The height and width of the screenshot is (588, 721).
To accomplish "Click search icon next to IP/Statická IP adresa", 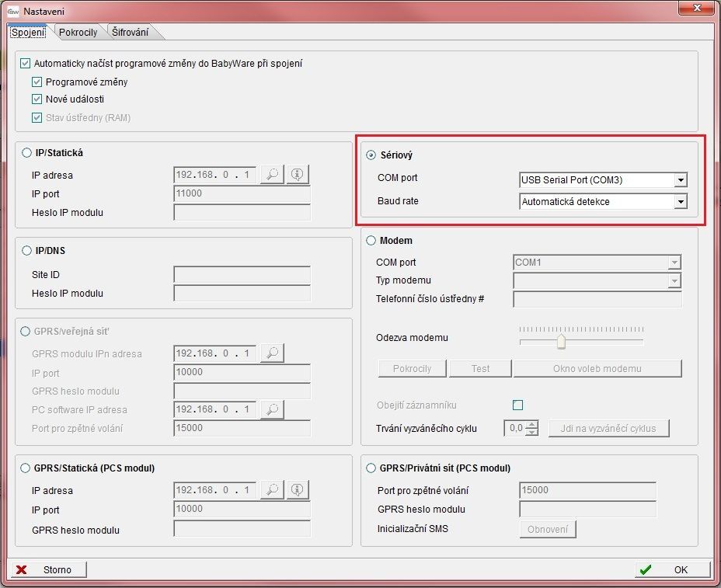I will pyautogui.click(x=272, y=175).
